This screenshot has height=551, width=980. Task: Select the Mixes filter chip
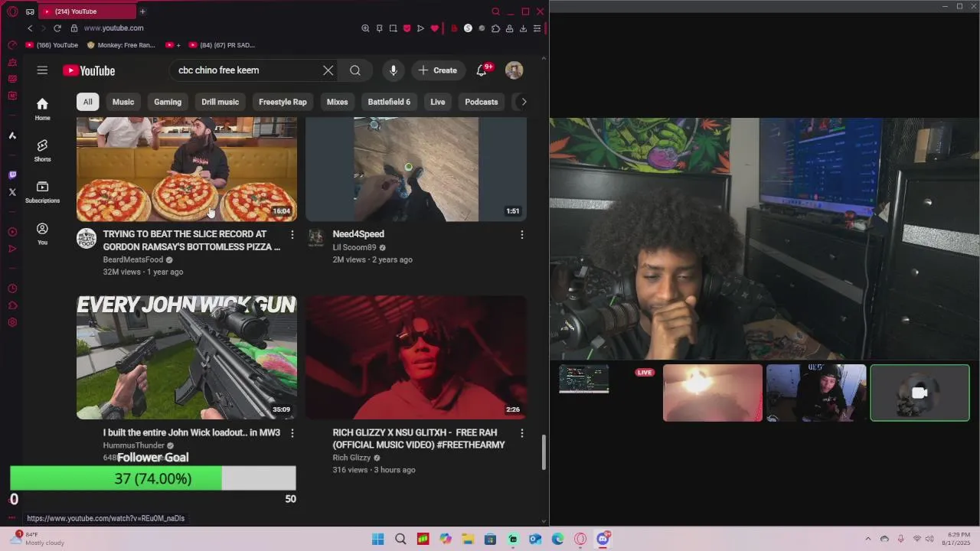338,102
